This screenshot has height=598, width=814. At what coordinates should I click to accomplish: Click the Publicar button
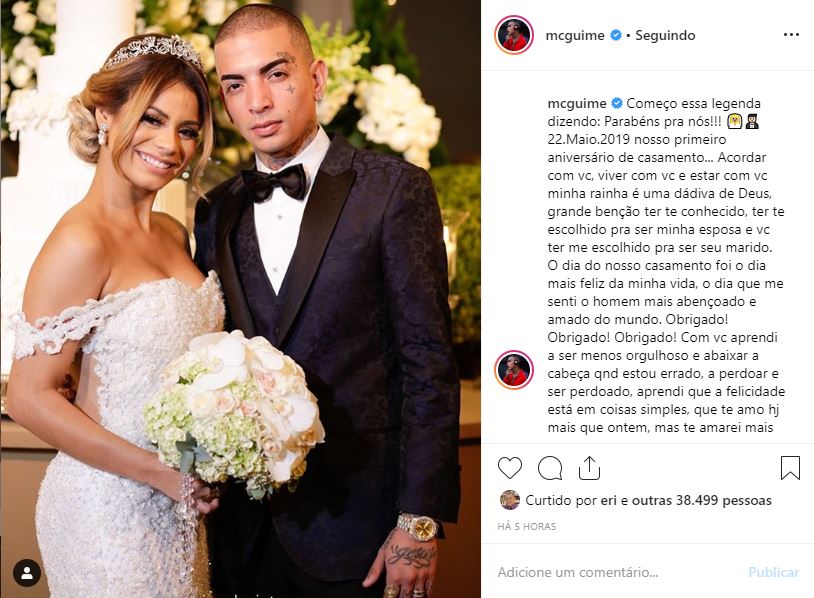coord(774,572)
